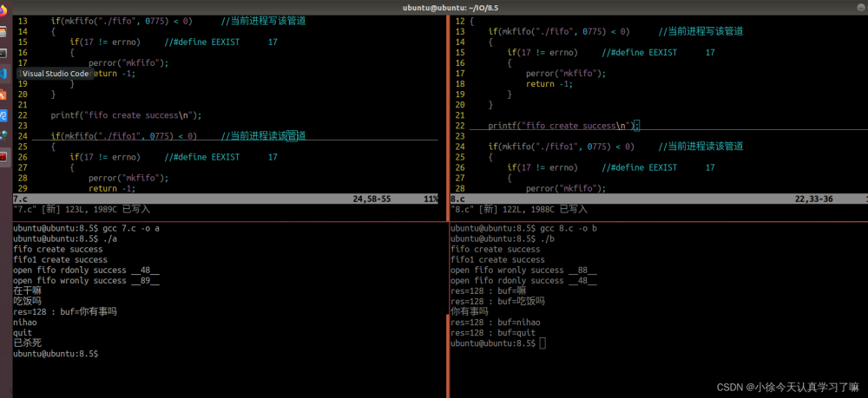
Task: Click cursor position '24,58-55' in 7.c status bar
Action: tap(372, 199)
